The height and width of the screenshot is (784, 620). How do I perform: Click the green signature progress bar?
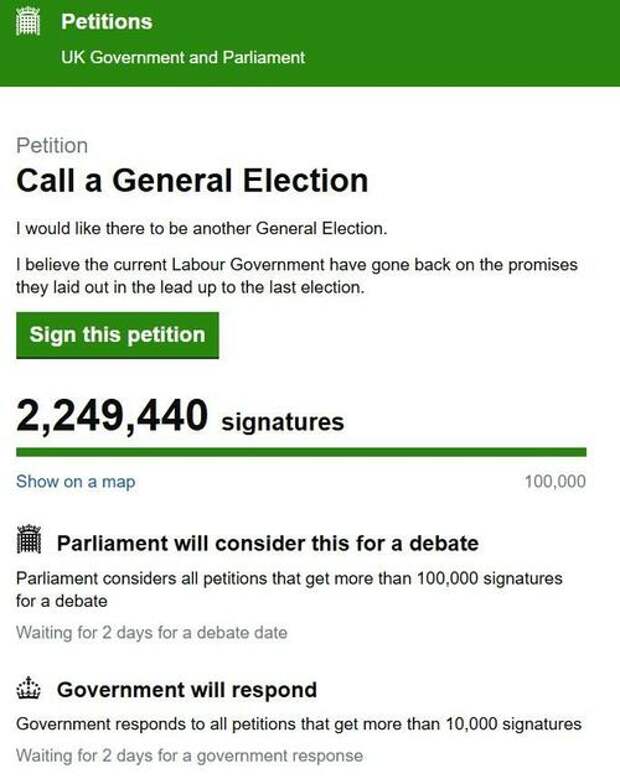tap(301, 452)
